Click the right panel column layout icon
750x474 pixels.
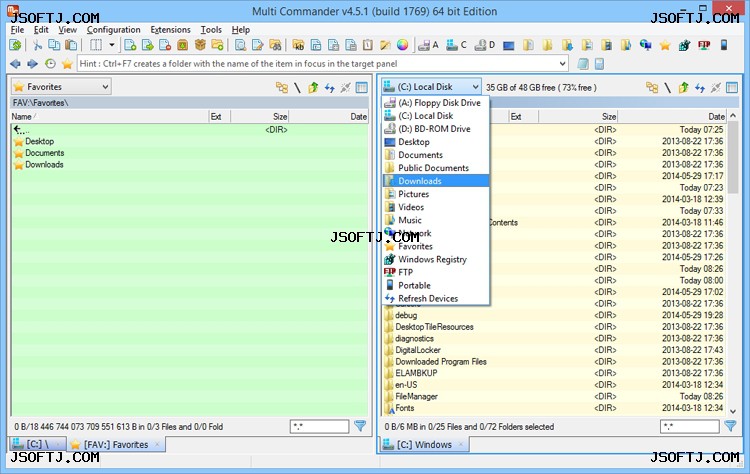click(732, 88)
